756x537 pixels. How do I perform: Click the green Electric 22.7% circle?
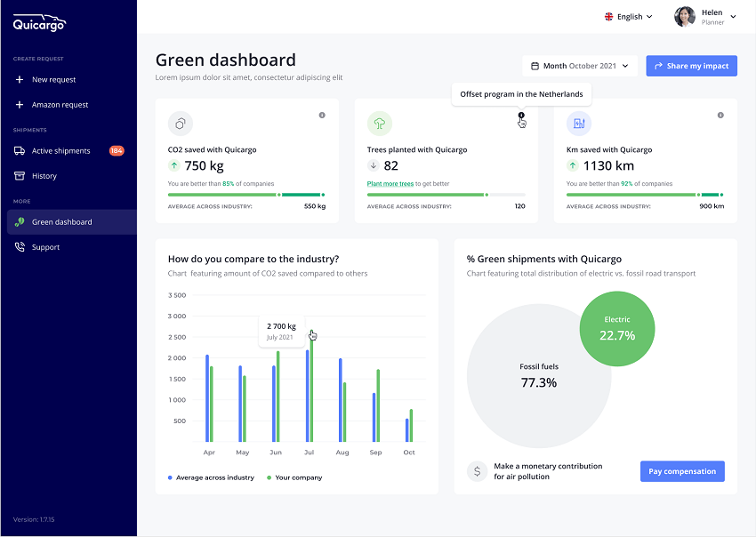pyautogui.click(x=617, y=329)
